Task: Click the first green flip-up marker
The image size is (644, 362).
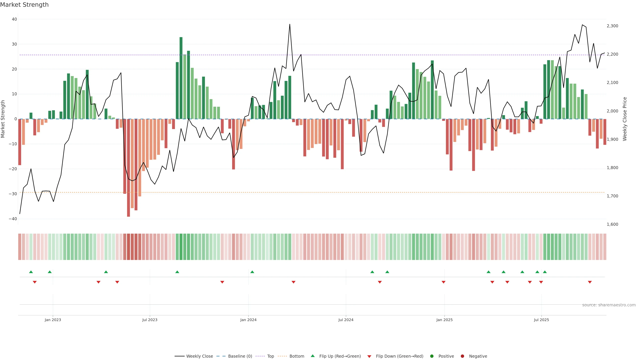Action: point(31,272)
